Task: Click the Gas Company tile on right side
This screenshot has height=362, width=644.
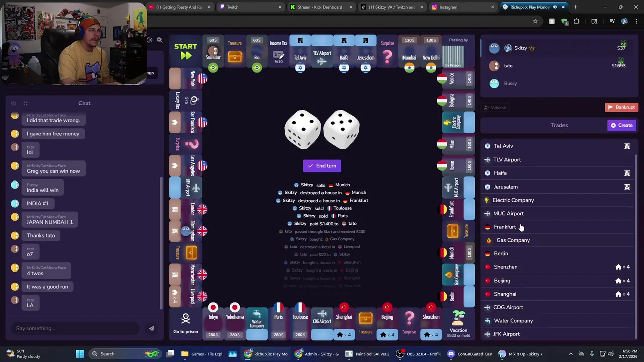Action: [x=458, y=275]
